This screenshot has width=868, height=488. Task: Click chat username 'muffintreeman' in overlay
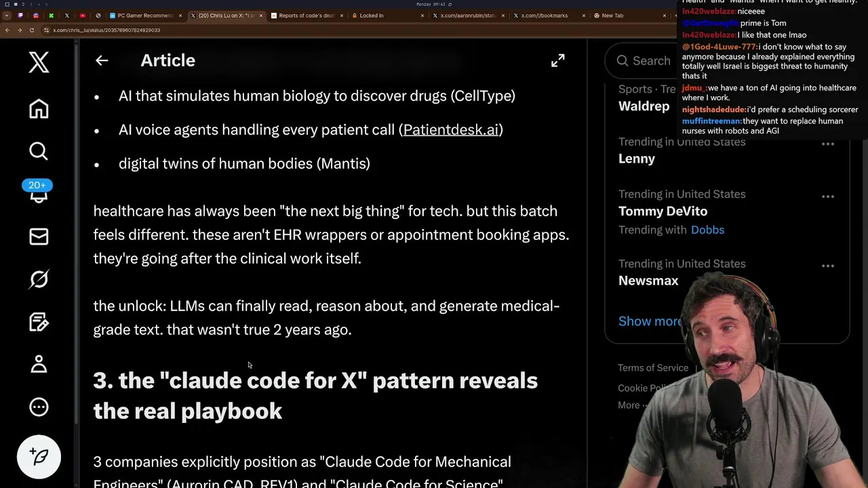(711, 121)
